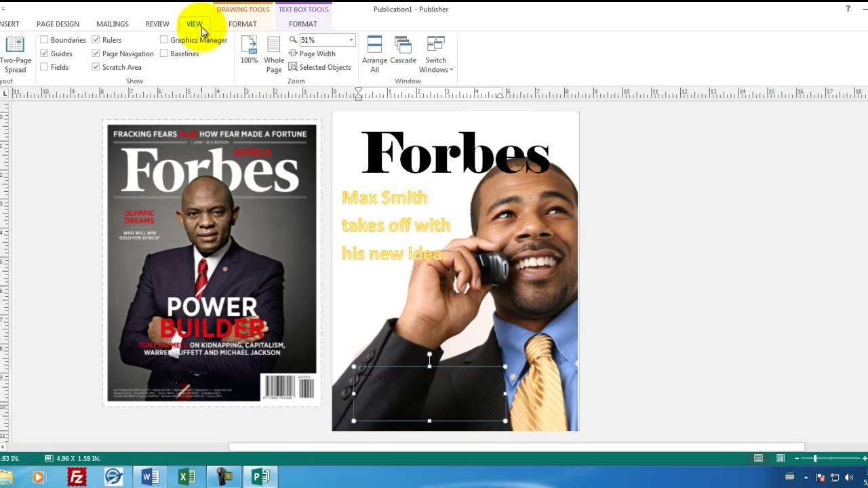Click the zoom magnifier icon beside 51%
This screenshot has width=868, height=488.
293,40
